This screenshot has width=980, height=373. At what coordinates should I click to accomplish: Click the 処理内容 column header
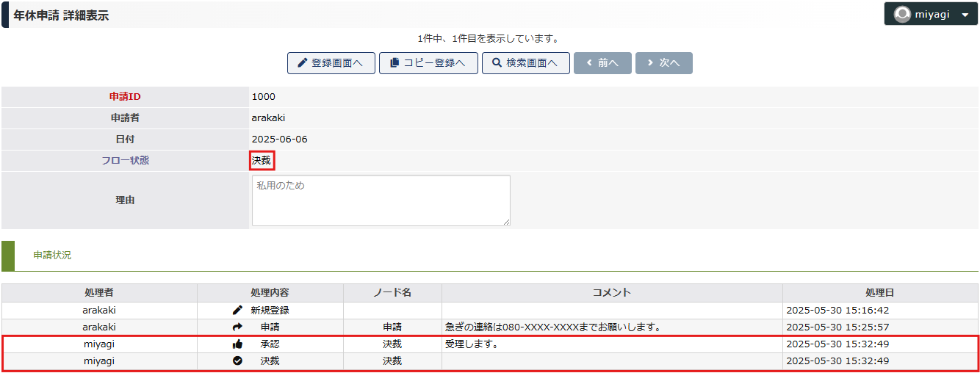point(270,293)
